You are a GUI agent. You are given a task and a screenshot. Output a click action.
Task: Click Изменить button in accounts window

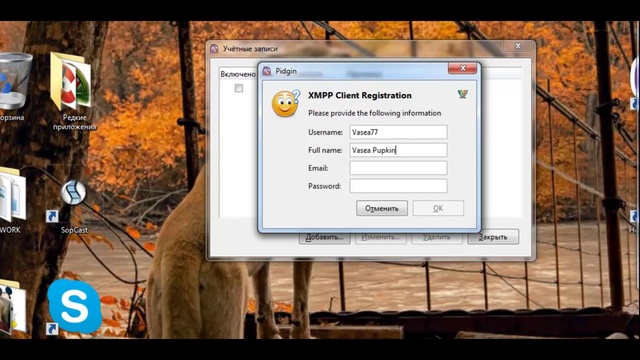tap(381, 237)
